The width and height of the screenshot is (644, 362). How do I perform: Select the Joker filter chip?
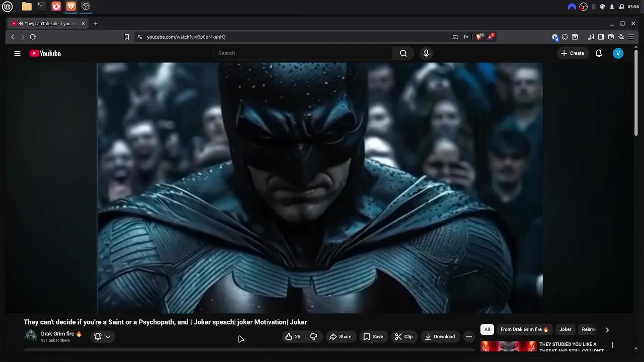point(566,330)
